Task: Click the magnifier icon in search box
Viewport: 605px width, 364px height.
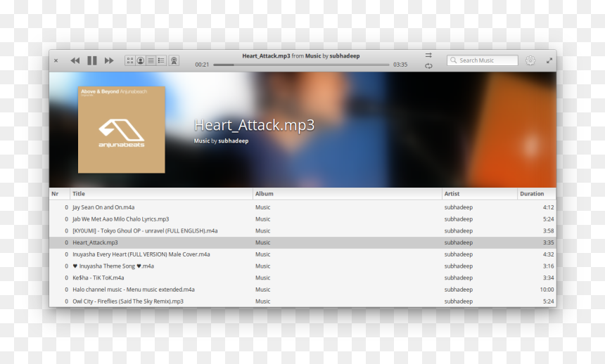Action: (x=453, y=60)
